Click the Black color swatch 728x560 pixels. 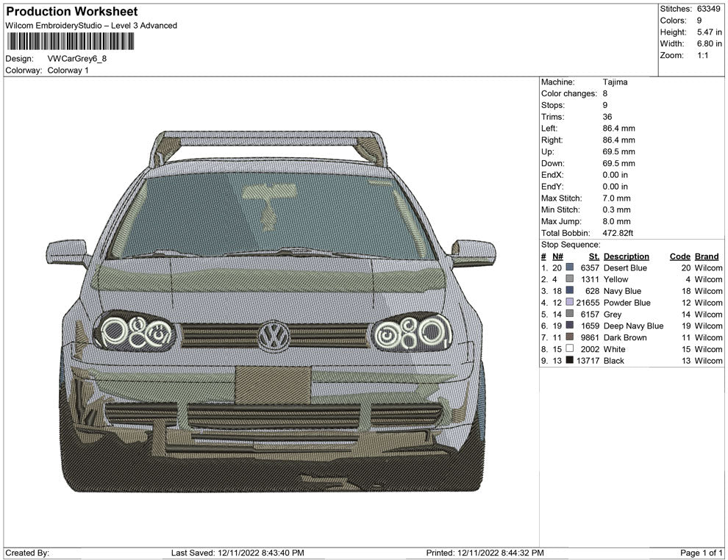tap(570, 361)
